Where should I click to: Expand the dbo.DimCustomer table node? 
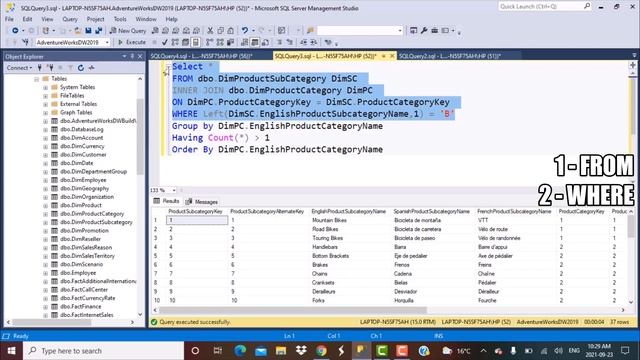click(45, 155)
